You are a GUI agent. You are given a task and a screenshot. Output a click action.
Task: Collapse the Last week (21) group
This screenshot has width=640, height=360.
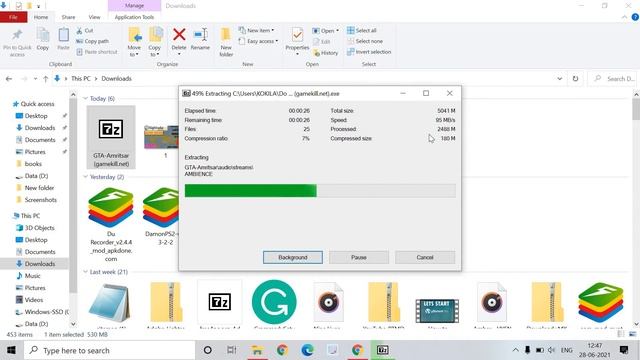click(85, 271)
